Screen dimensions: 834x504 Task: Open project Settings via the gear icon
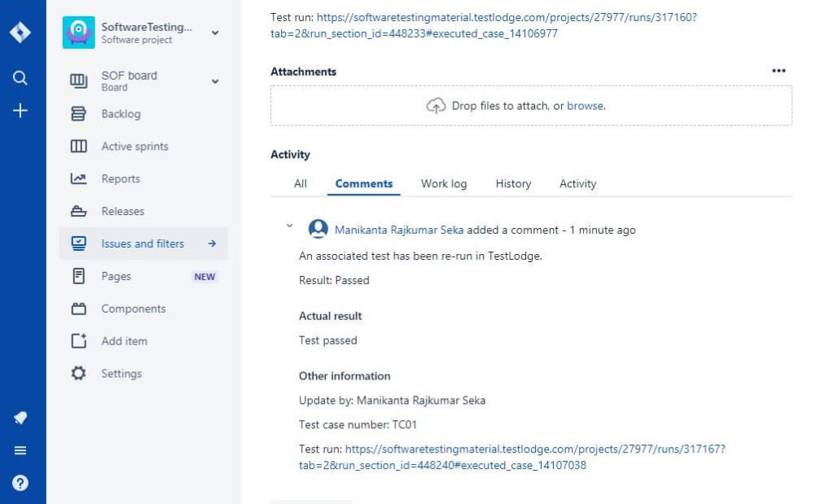pyautogui.click(x=78, y=373)
